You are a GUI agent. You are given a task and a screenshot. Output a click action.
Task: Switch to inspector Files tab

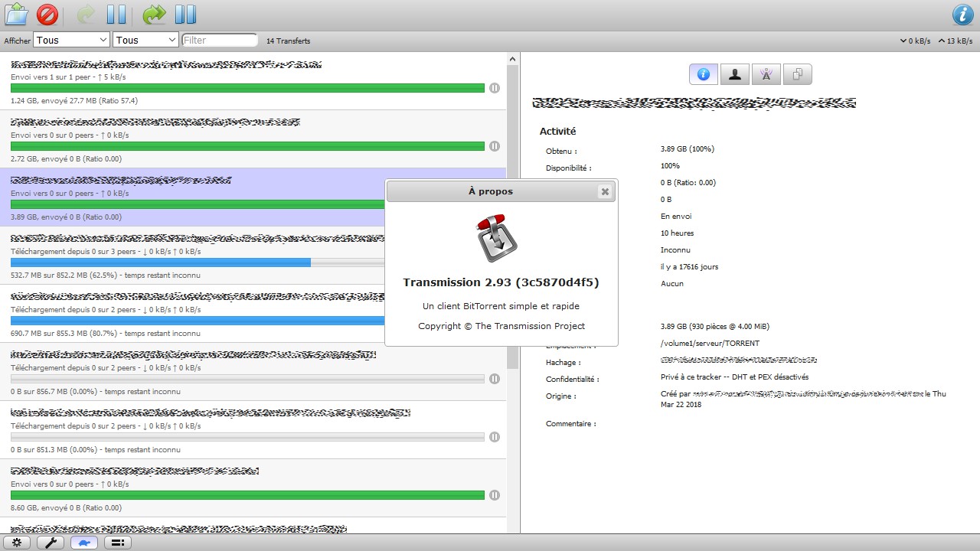pos(798,74)
